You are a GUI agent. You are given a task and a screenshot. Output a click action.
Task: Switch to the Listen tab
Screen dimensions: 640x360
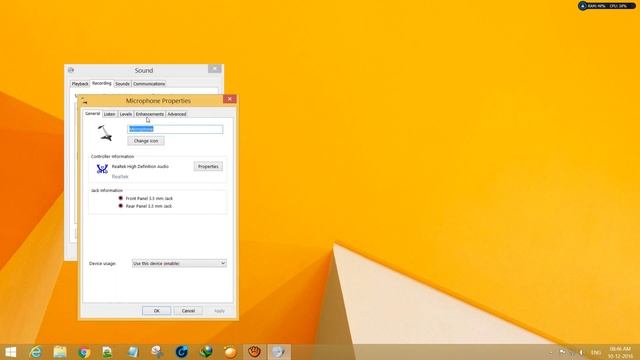(109, 114)
